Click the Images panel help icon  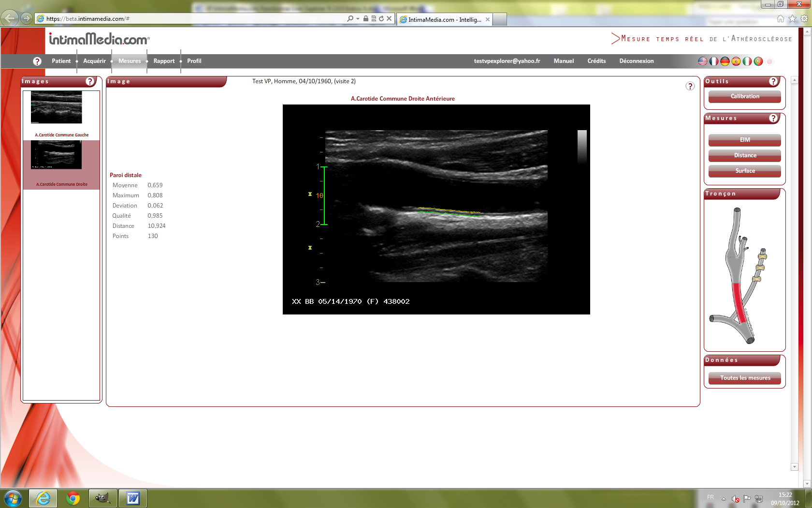coord(90,81)
